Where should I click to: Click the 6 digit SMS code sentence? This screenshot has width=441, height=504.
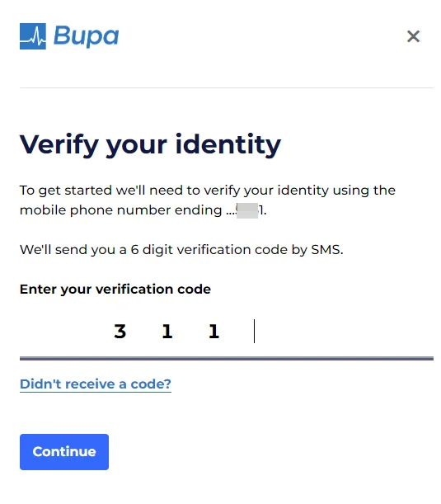[x=181, y=250]
